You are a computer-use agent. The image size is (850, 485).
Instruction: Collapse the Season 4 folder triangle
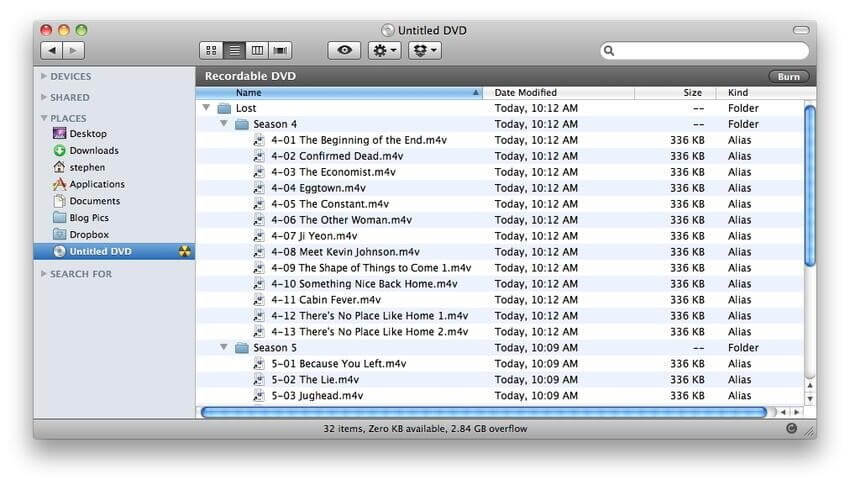click(x=223, y=123)
